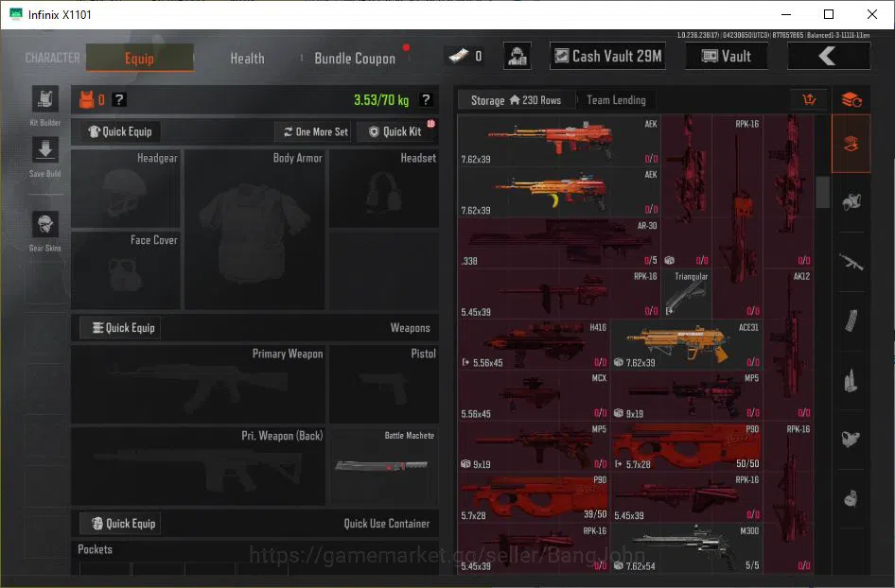
Task: Click the Save Build download icon
Action: (x=45, y=150)
